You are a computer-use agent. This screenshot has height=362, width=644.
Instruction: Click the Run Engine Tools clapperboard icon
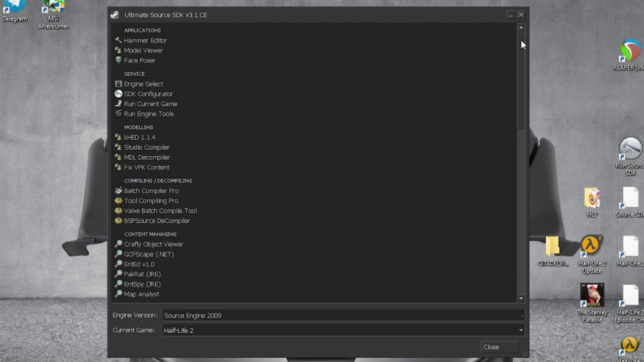[119, 113]
